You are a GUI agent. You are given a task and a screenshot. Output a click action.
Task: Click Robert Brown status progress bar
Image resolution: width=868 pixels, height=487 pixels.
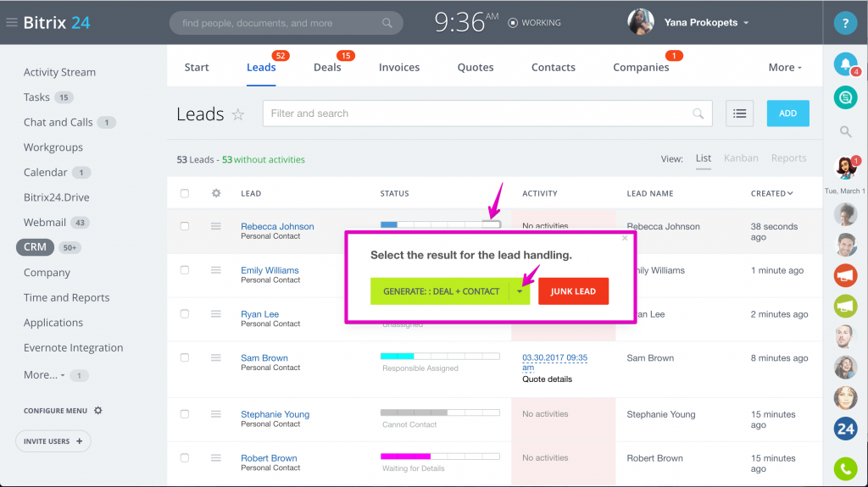click(x=441, y=457)
